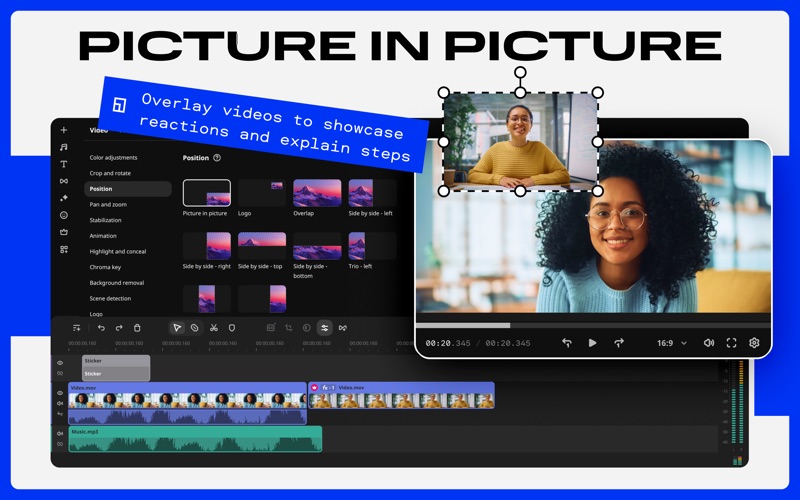This screenshot has width=800, height=500.
Task: Choose Side by side - top preset
Action: click(262, 246)
